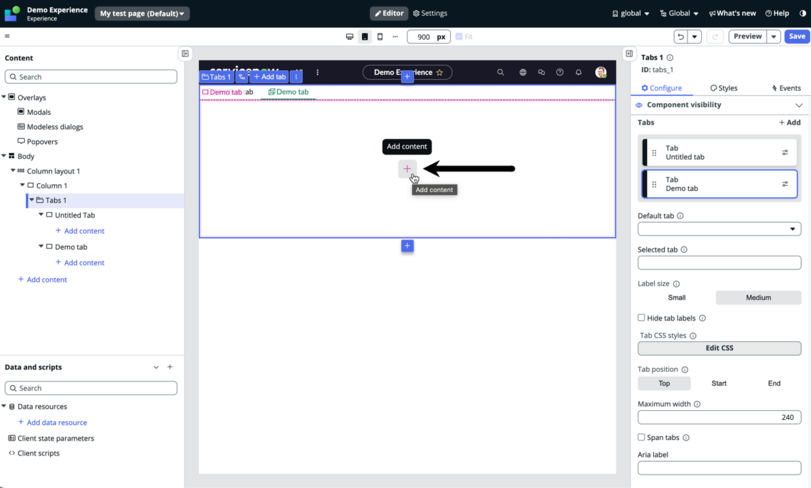Open the Global update set dropdown
This screenshot has width=811, height=488.
coord(679,13)
